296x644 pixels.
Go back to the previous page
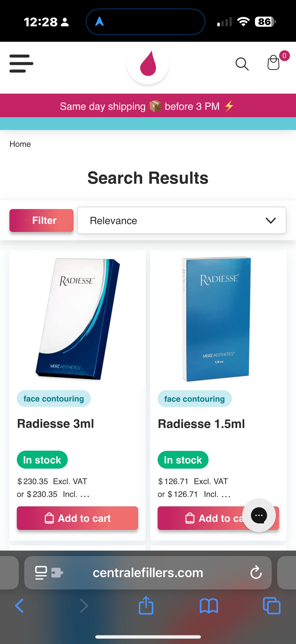20,606
